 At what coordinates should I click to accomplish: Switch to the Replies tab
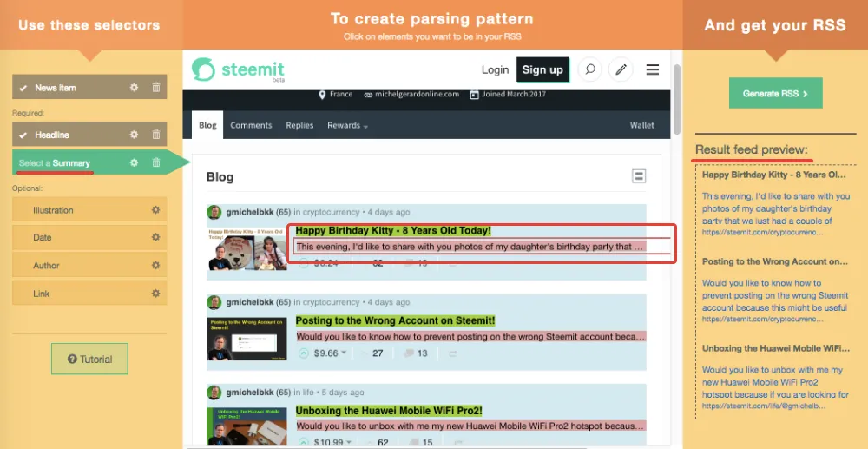(x=300, y=125)
